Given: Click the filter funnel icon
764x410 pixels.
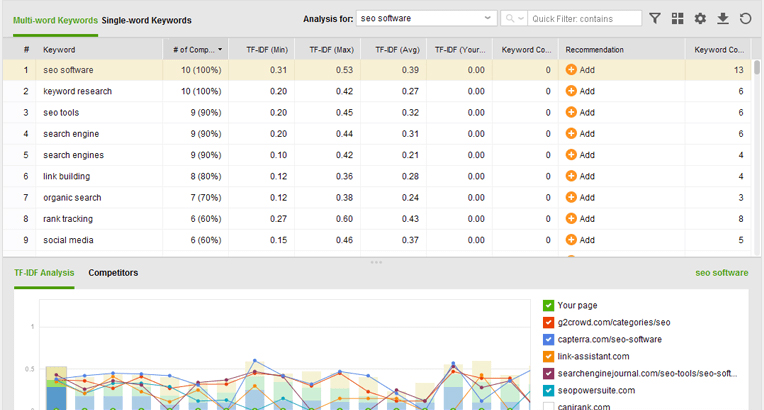Looking at the screenshot, I should pyautogui.click(x=655, y=18).
